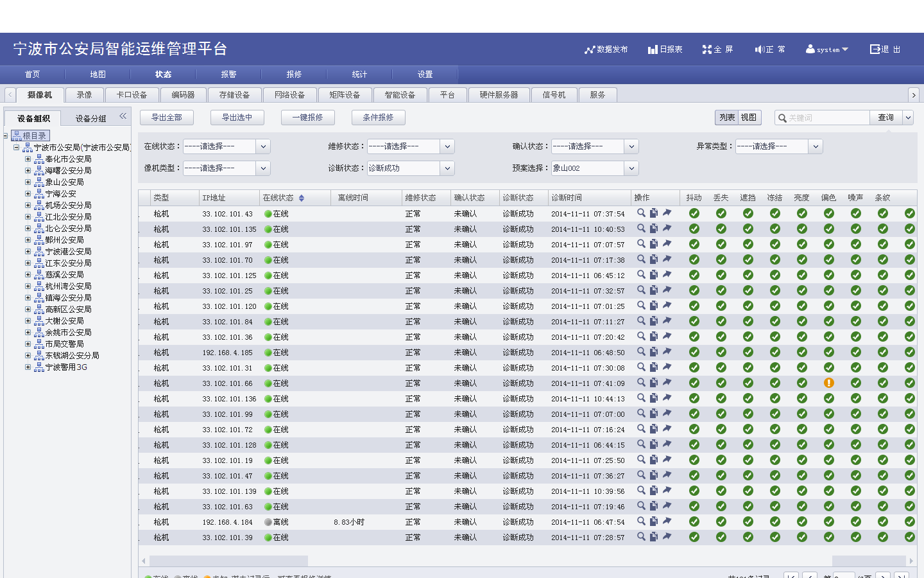Click 抖动 green check for row 33.102.101.43
The image size is (924, 578).
point(694,213)
